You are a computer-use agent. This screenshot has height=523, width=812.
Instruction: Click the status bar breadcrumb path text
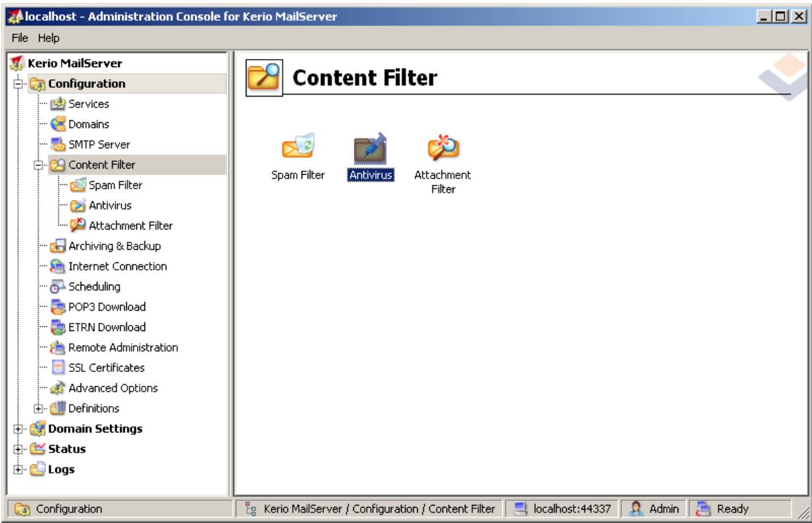point(379,510)
